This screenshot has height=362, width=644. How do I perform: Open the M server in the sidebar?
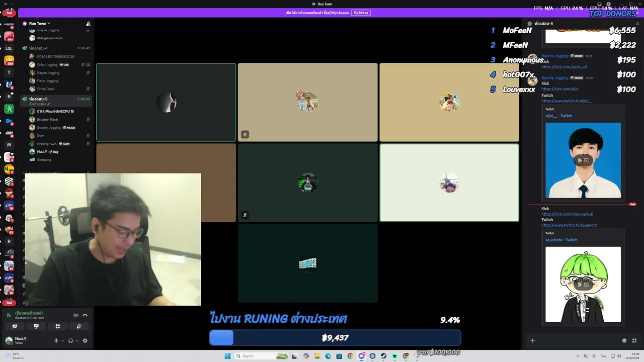pos(9,145)
